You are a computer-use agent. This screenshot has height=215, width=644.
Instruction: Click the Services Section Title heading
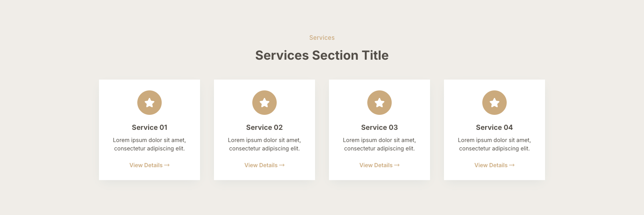coord(322,55)
